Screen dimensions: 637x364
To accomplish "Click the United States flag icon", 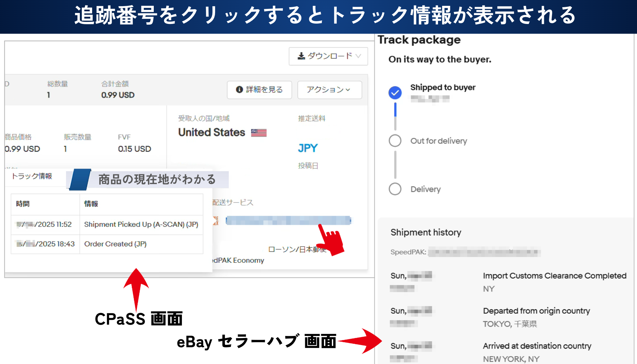I will click(259, 133).
